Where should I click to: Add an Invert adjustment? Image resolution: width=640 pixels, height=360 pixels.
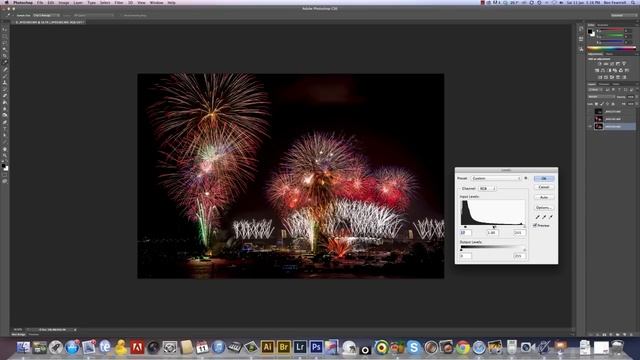600,77
